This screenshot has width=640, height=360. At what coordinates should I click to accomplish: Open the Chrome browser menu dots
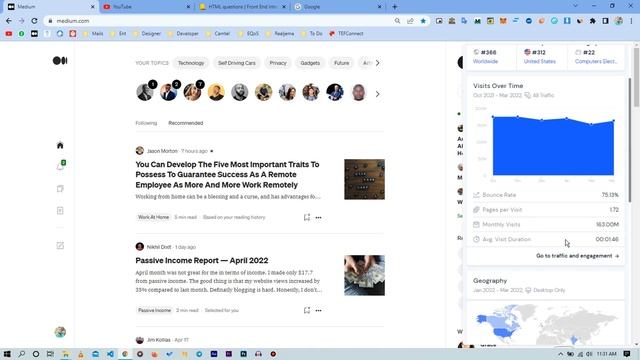point(631,21)
